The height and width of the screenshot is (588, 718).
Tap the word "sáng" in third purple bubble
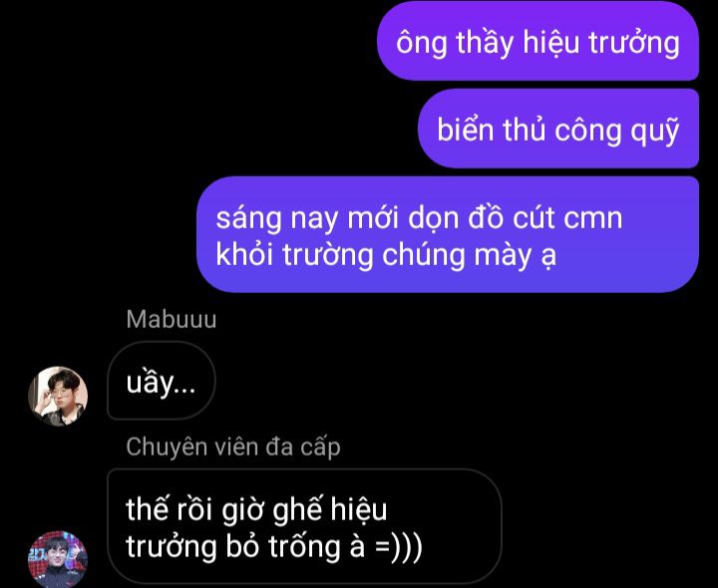tap(248, 219)
